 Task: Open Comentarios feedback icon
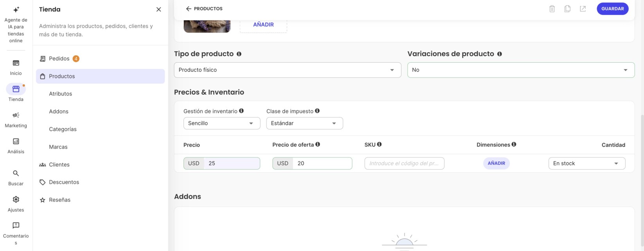point(16,226)
